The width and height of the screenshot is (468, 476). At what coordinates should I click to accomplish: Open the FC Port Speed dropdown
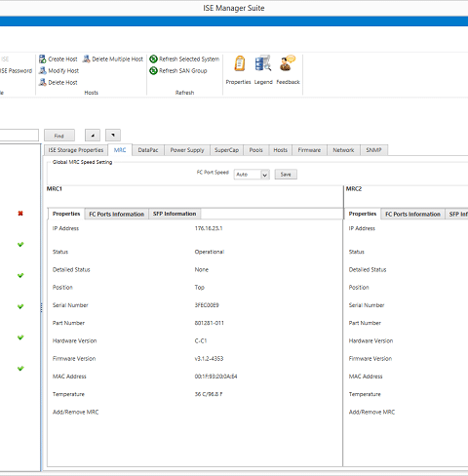click(x=252, y=175)
